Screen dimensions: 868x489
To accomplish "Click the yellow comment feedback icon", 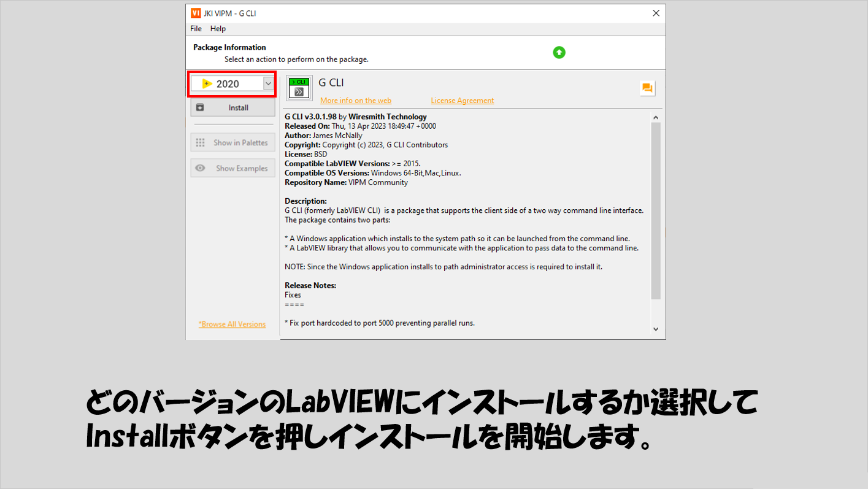I will pos(647,88).
